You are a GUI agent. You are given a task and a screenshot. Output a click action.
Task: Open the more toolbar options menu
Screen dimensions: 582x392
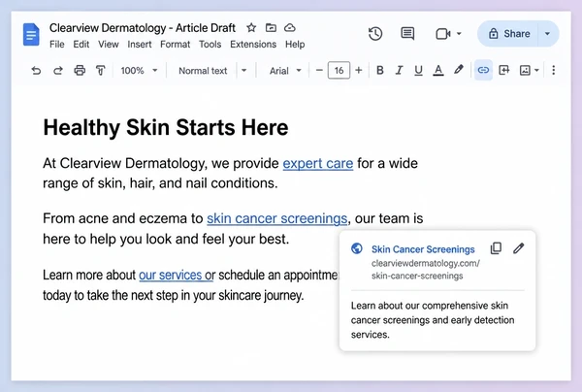[554, 70]
